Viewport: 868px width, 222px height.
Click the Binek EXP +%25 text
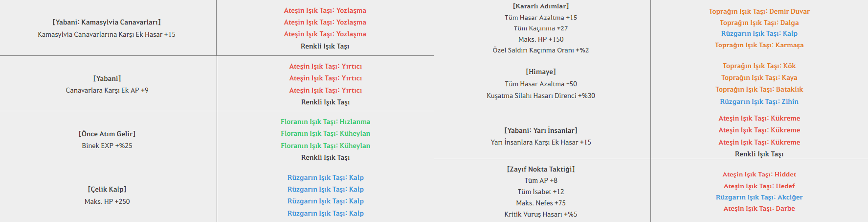tap(107, 146)
